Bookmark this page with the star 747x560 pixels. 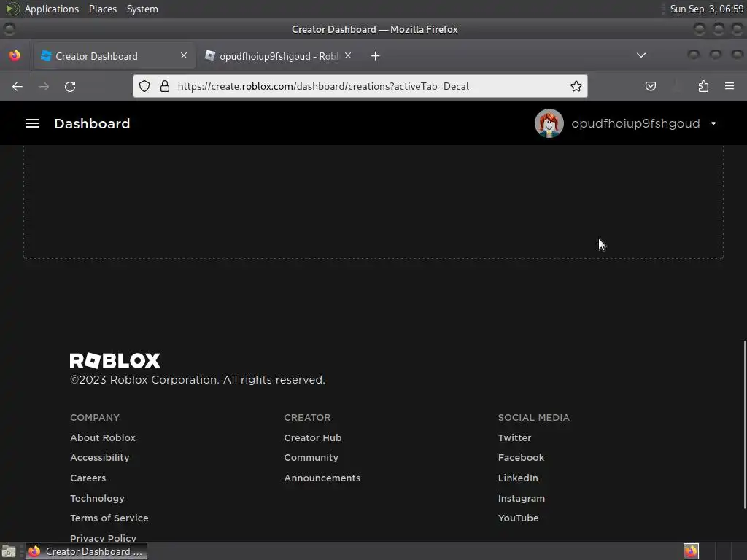[x=576, y=86]
